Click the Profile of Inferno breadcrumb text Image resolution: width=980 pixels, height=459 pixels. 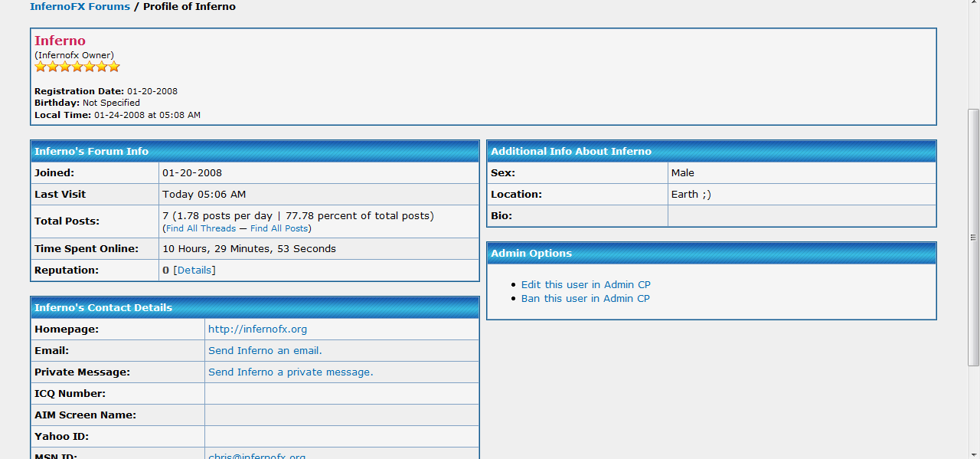190,7
